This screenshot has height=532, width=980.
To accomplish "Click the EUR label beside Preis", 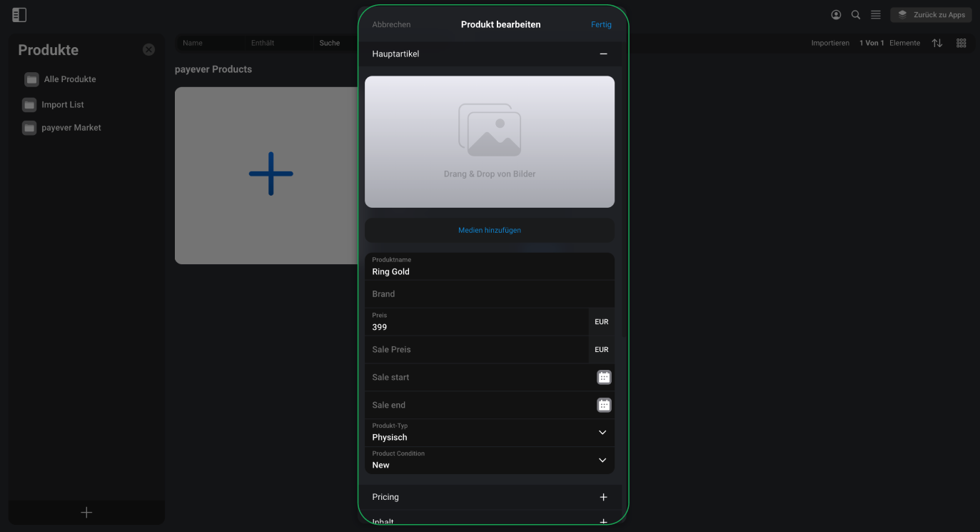I will coord(602,322).
